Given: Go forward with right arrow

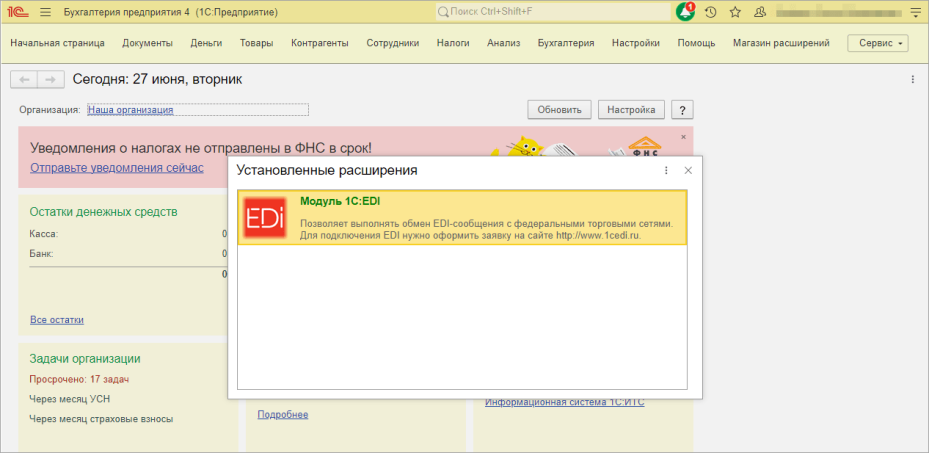Looking at the screenshot, I should tap(51, 79).
